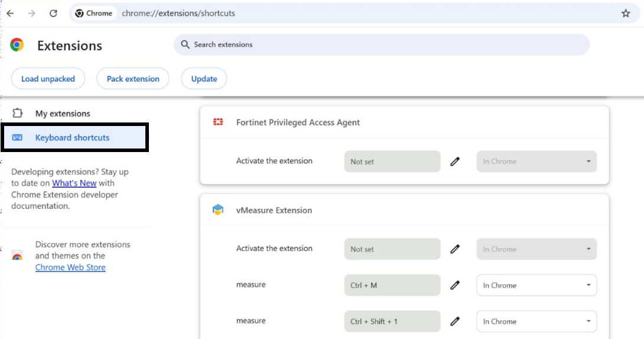This screenshot has width=644, height=339.
Task: Click the Pack extension button
Action: click(133, 79)
